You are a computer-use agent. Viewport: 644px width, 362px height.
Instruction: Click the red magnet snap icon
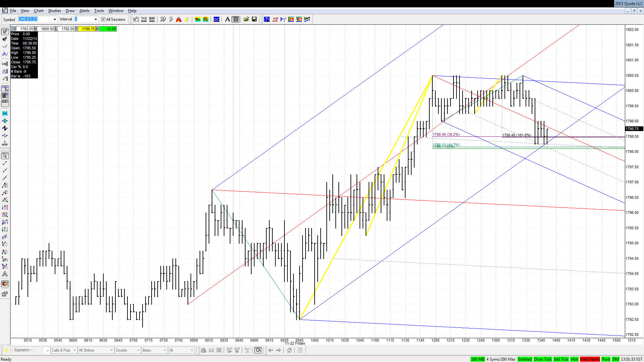(5, 284)
